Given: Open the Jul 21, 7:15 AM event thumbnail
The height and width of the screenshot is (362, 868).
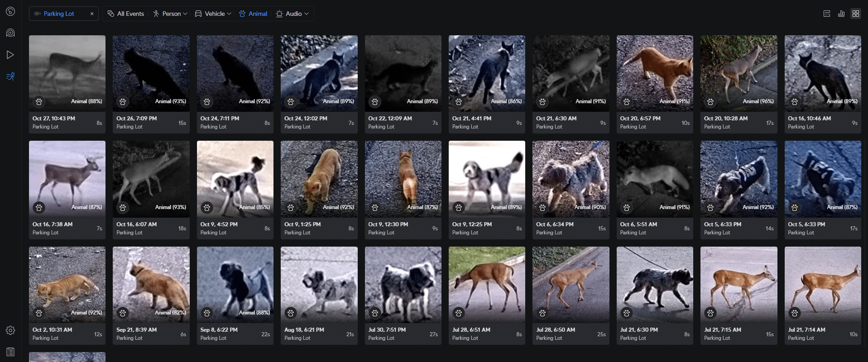Looking at the screenshot, I should [739, 285].
